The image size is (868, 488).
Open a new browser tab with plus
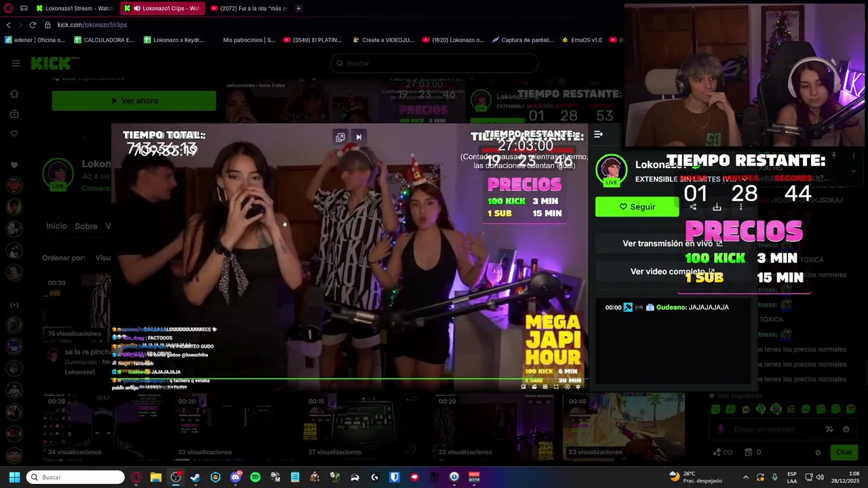coord(298,8)
